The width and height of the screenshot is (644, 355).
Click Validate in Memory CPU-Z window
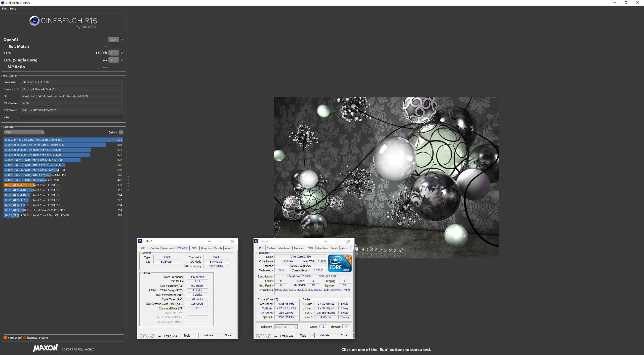pos(208,335)
